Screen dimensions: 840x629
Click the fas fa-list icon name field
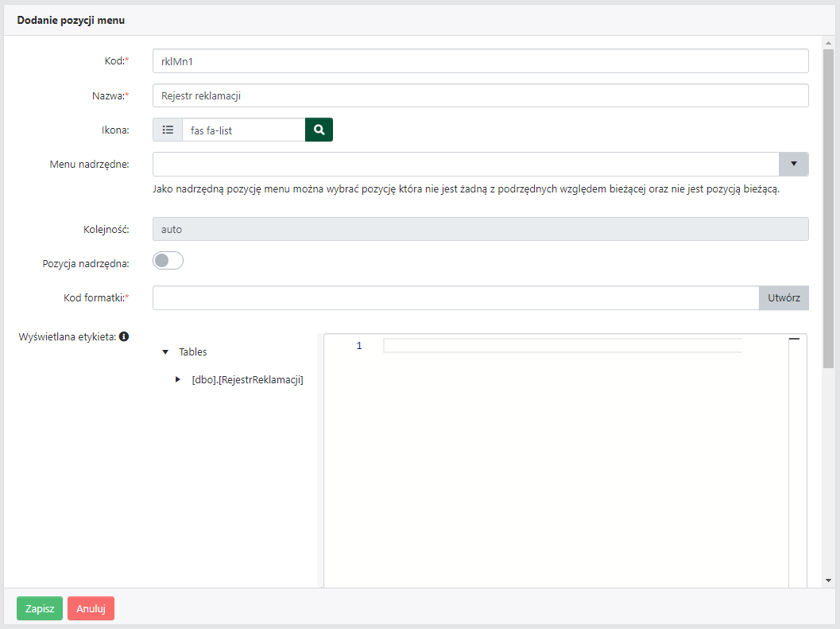click(x=243, y=130)
